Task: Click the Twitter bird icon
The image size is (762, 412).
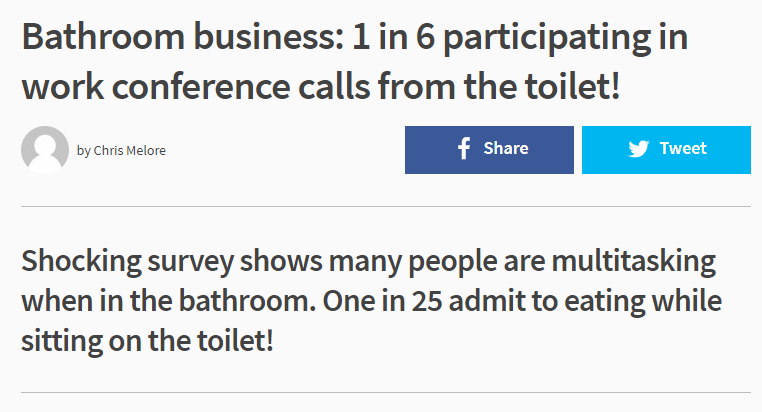Action: pyautogui.click(x=639, y=149)
